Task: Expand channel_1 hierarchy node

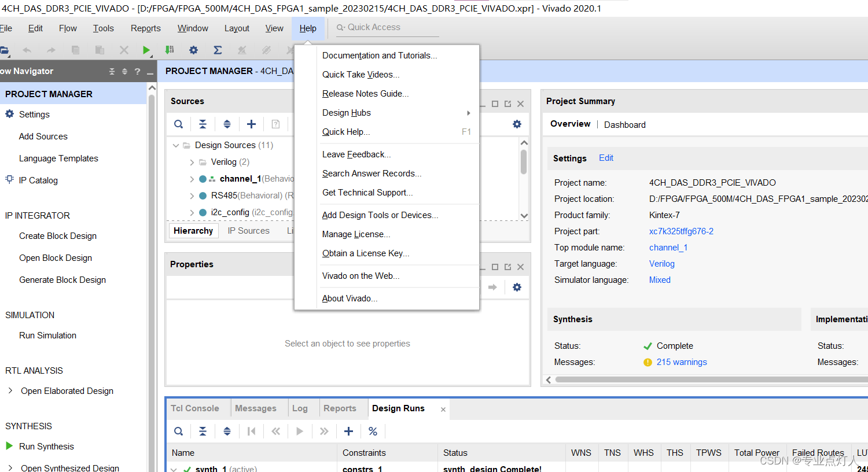Action: pyautogui.click(x=192, y=179)
